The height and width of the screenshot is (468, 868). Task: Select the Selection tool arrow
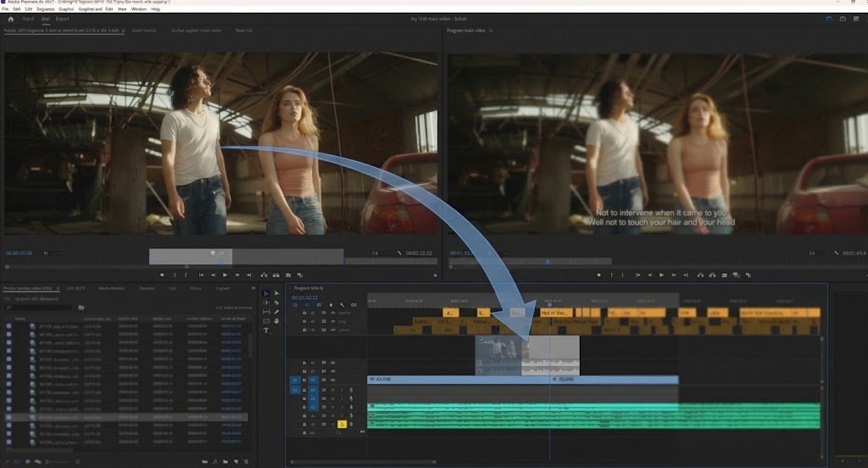pyautogui.click(x=265, y=293)
